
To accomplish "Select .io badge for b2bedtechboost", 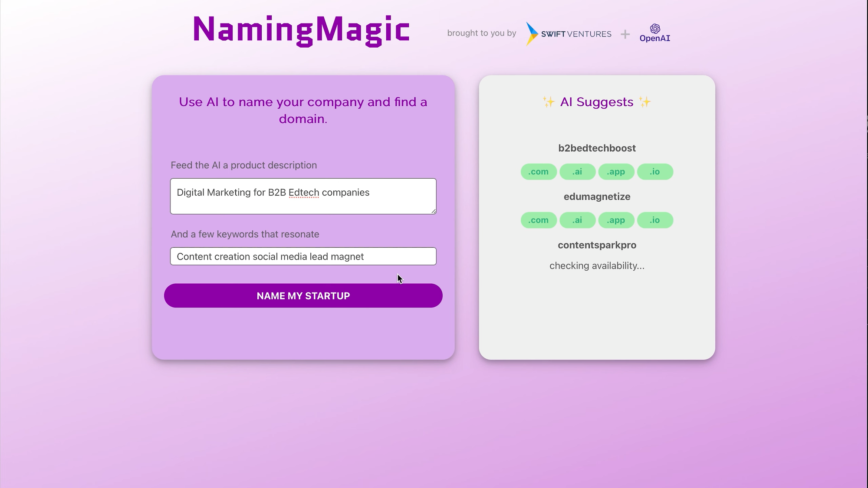I will (x=655, y=172).
